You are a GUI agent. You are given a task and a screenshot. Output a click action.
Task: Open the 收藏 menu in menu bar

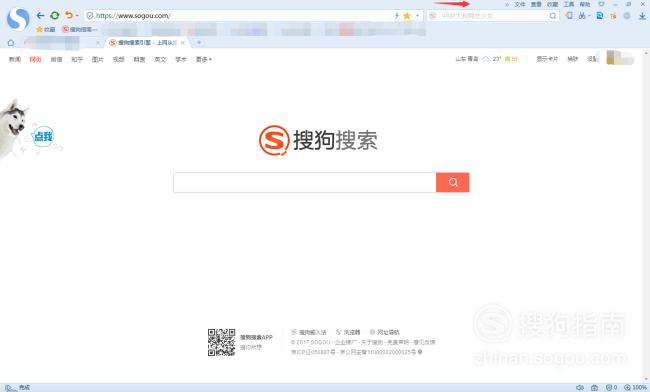pyautogui.click(x=552, y=4)
